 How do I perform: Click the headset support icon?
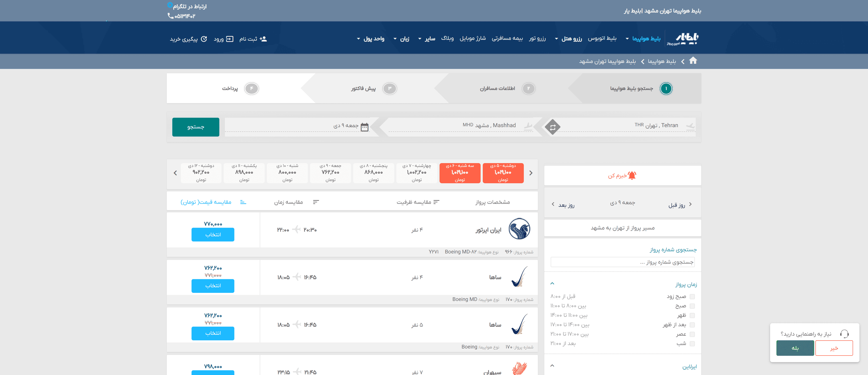[x=844, y=334]
